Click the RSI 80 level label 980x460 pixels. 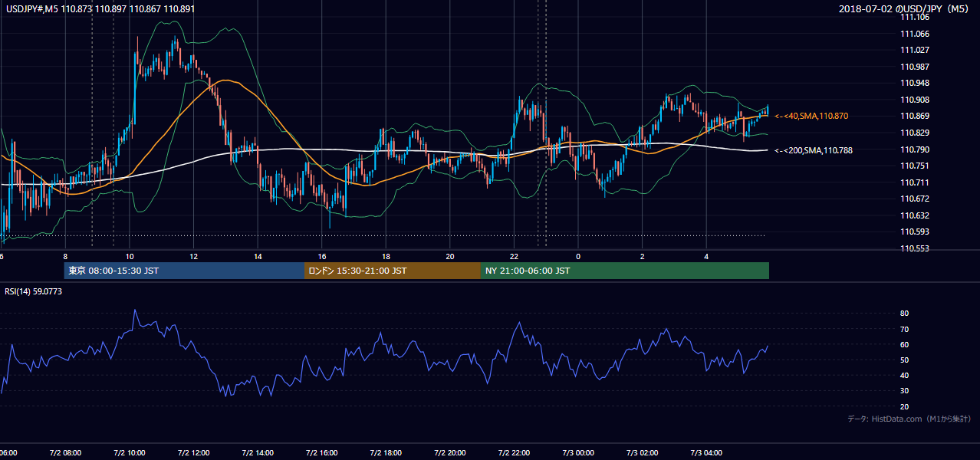[905, 314]
